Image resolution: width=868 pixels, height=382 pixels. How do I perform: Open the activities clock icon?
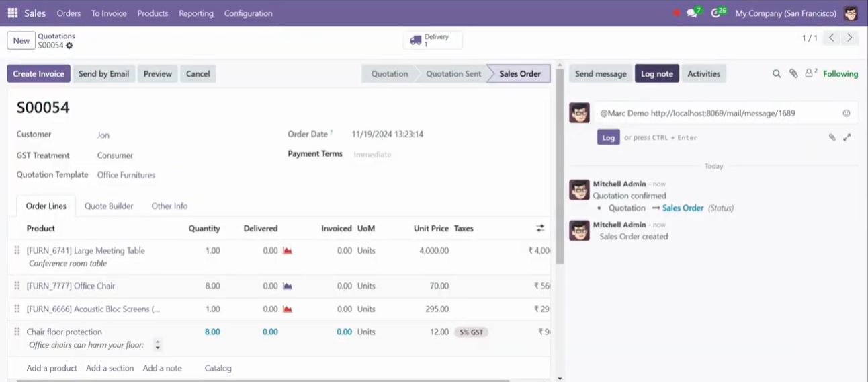716,13
